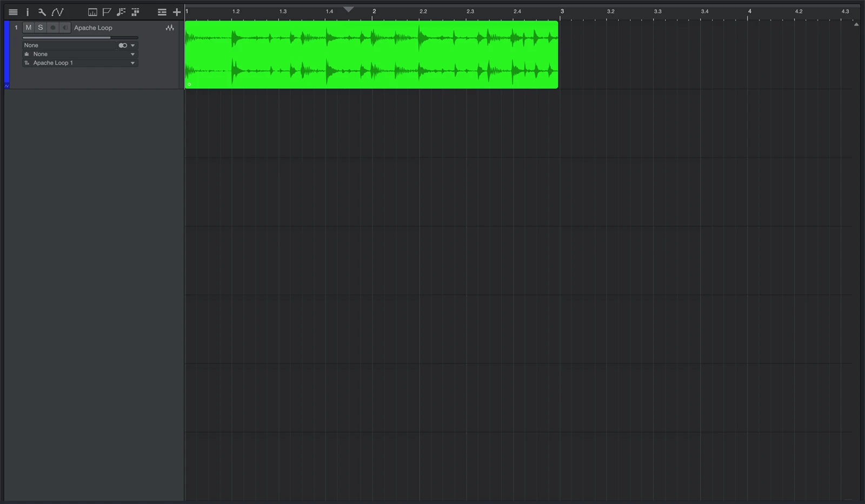Enable input monitoring on Apache Loop
The width and height of the screenshot is (865, 504).
pos(65,28)
